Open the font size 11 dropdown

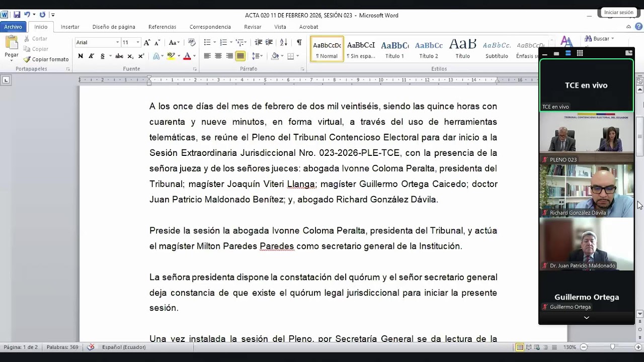[138, 43]
